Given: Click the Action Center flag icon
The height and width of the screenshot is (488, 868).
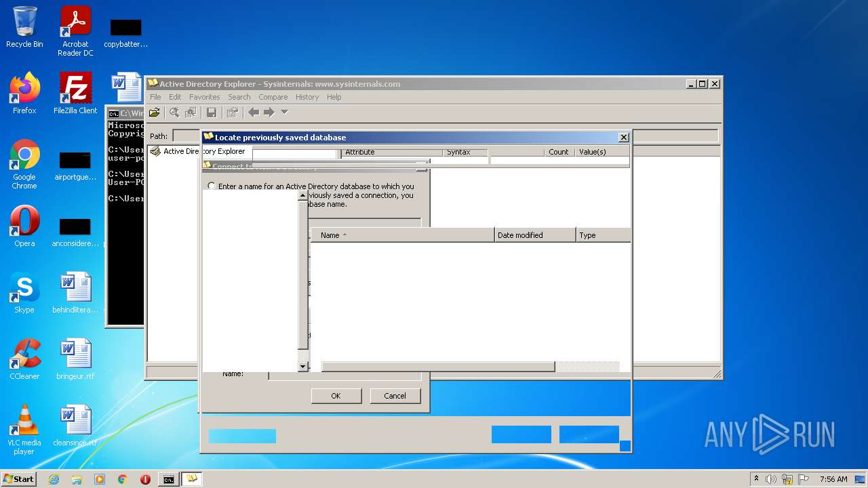Looking at the screenshot, I should [x=804, y=479].
